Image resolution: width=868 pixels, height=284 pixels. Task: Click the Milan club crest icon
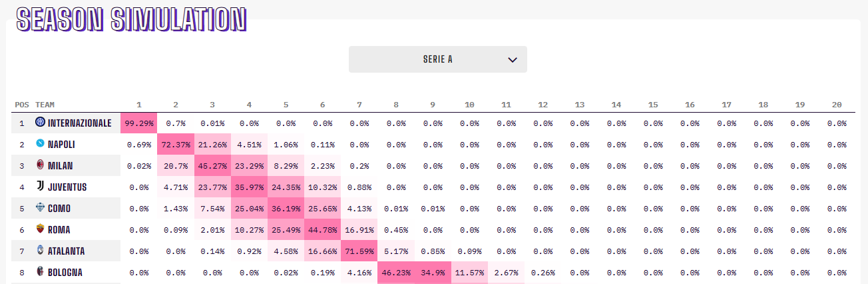click(41, 165)
